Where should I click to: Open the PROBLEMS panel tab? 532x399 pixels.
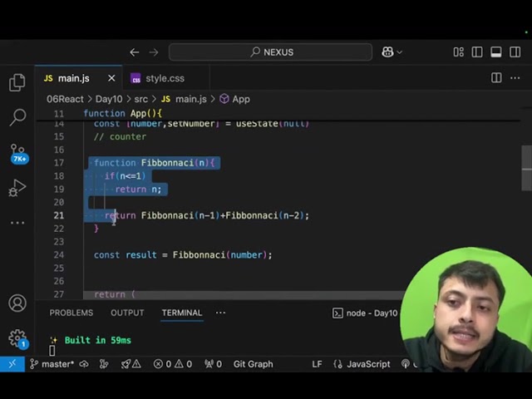[71, 313]
